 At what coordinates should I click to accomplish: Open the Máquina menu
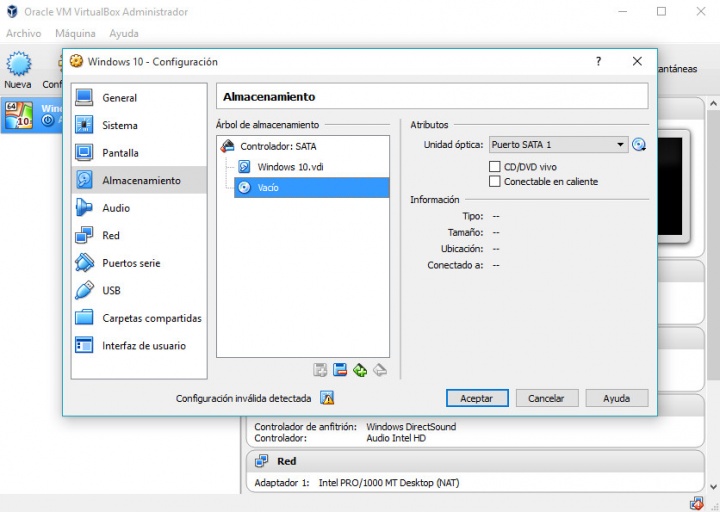pyautogui.click(x=75, y=34)
